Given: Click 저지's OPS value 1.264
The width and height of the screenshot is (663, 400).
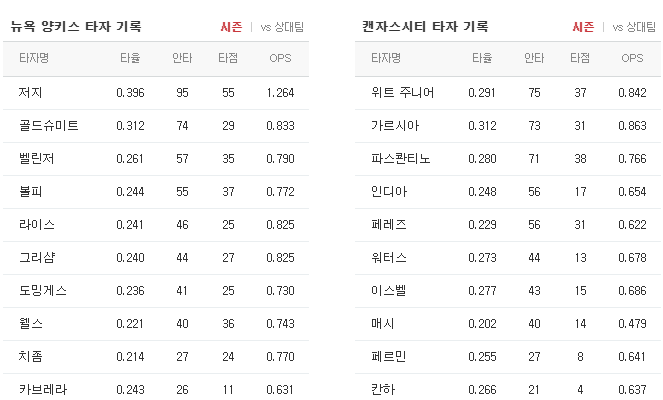Looking at the screenshot, I should point(280,93).
